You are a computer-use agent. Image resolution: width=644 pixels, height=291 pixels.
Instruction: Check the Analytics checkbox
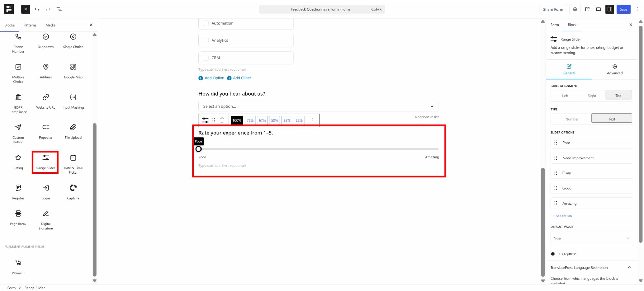click(206, 40)
